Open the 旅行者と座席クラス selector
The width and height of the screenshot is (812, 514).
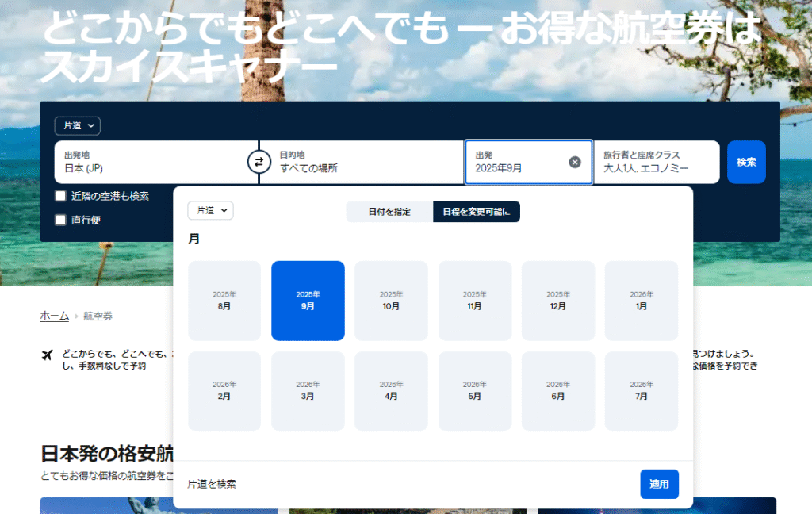[x=657, y=162]
